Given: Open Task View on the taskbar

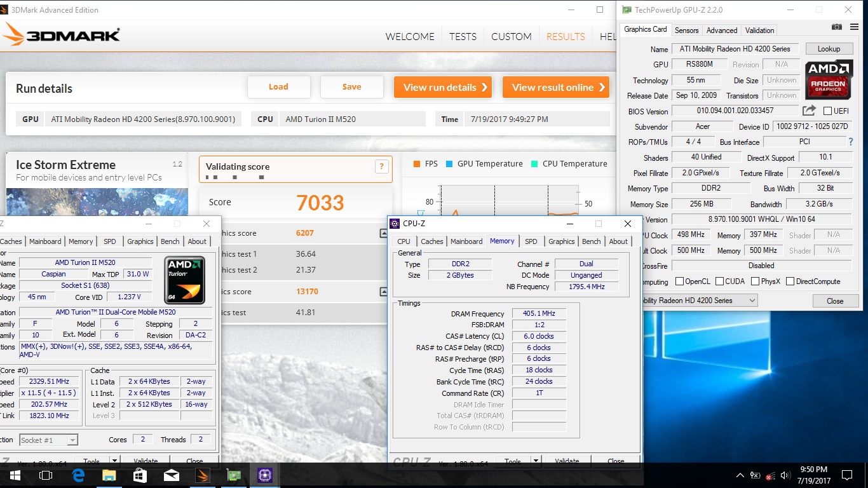Looking at the screenshot, I should [x=45, y=475].
